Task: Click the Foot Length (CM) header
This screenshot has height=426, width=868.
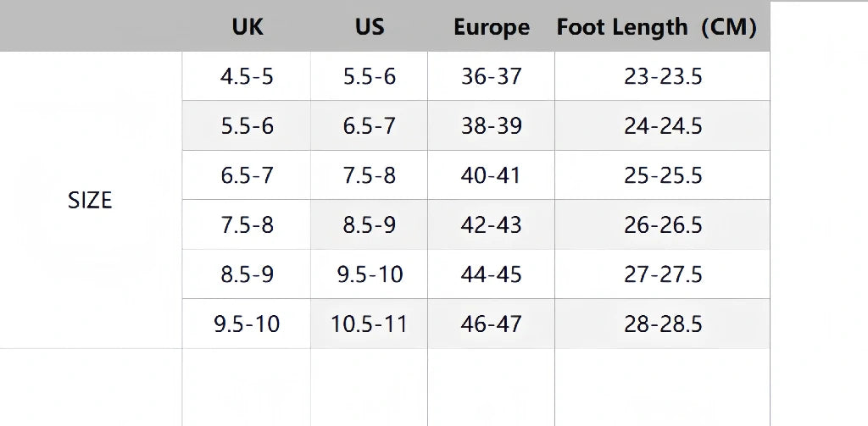Action: click(656, 27)
